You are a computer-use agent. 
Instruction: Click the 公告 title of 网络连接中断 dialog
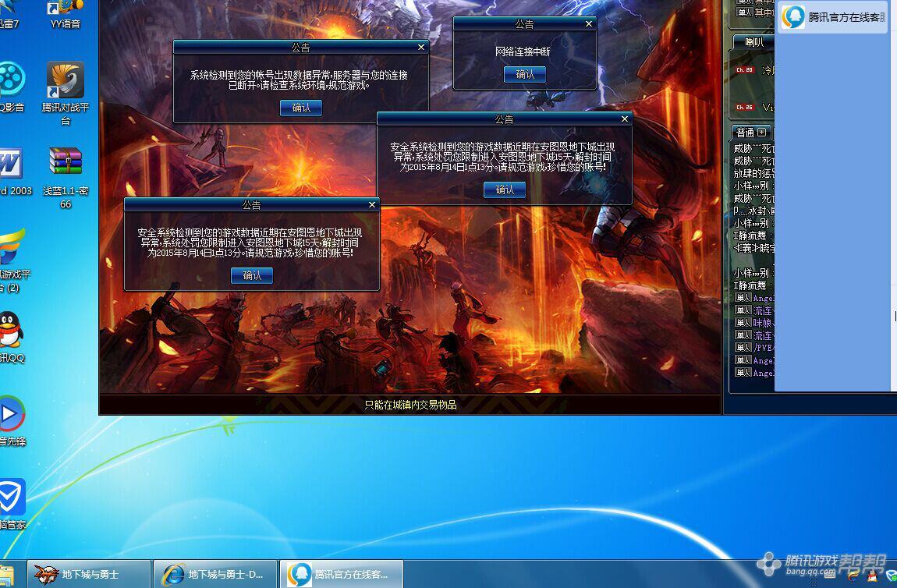tap(524, 24)
